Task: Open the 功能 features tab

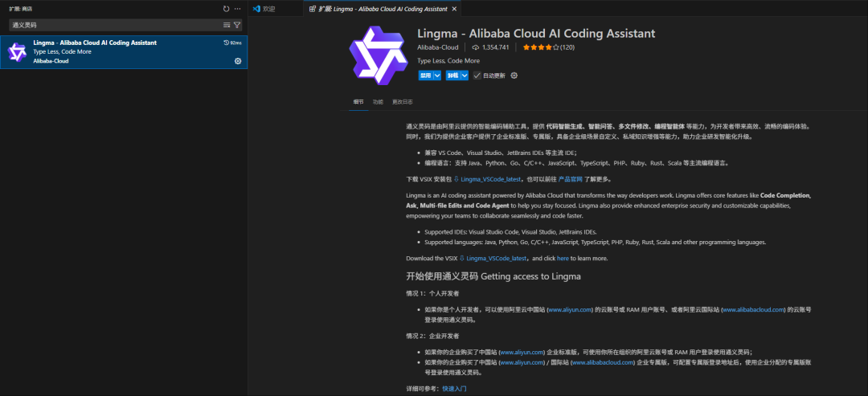Action: [378, 102]
